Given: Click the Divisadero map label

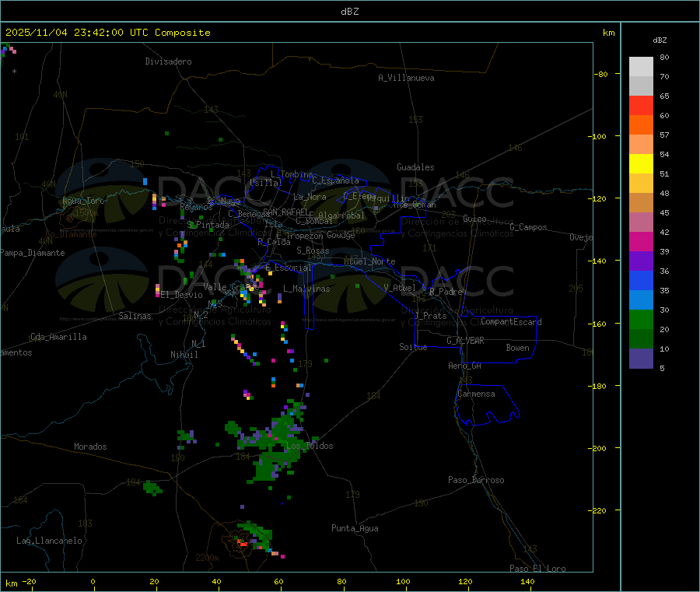Looking at the screenshot, I should [168, 61].
